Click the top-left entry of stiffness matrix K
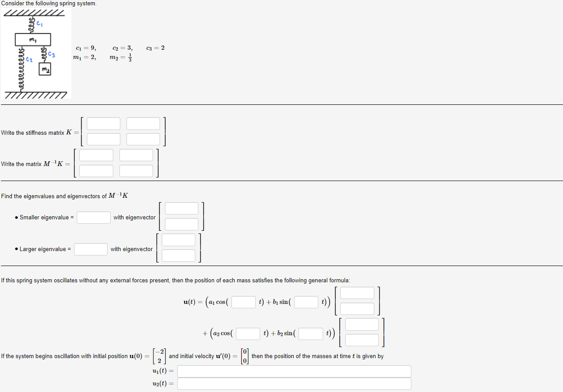Image resolution: width=563 pixels, height=392 pixels. pyautogui.click(x=103, y=123)
